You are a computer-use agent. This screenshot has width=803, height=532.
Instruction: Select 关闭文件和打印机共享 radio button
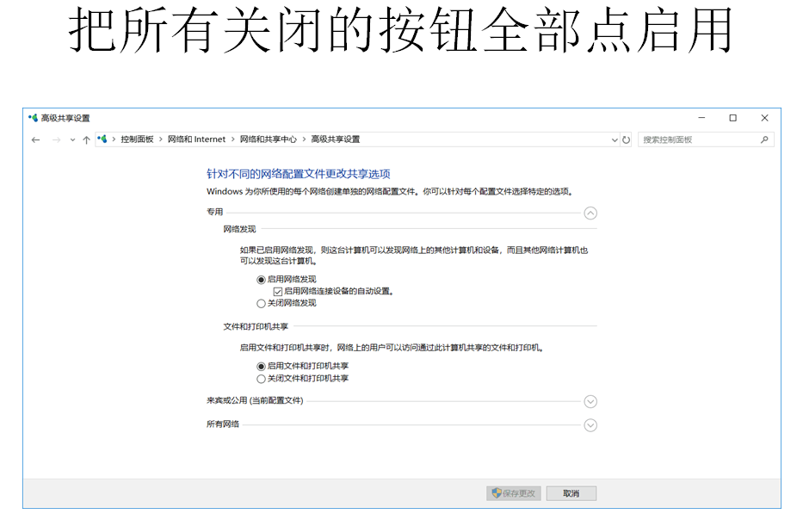[261, 379]
